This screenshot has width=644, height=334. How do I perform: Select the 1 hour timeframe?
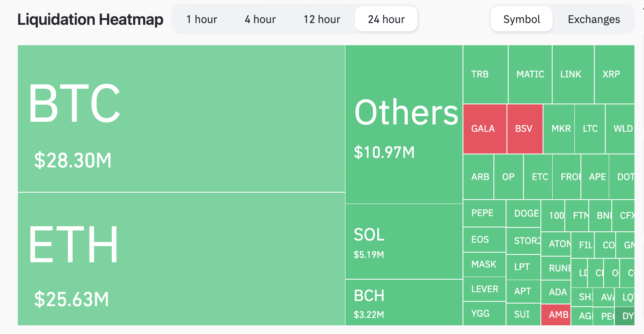coord(201,20)
